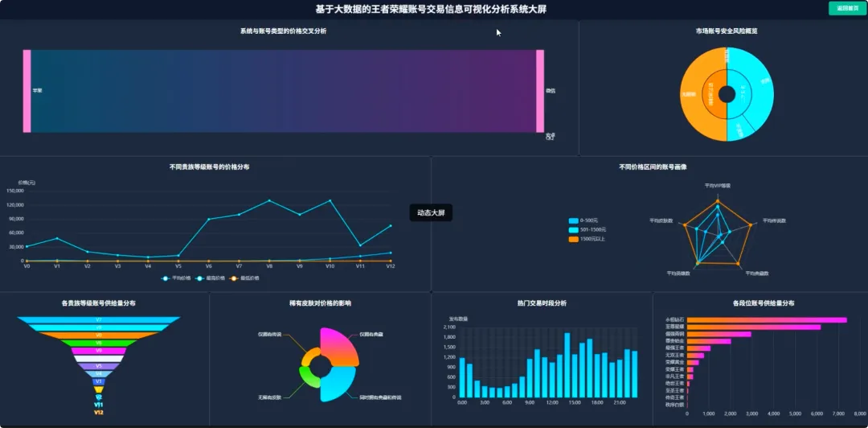
Task: Click the 各贵族等级账号供给量分布 title
Action: (99, 303)
